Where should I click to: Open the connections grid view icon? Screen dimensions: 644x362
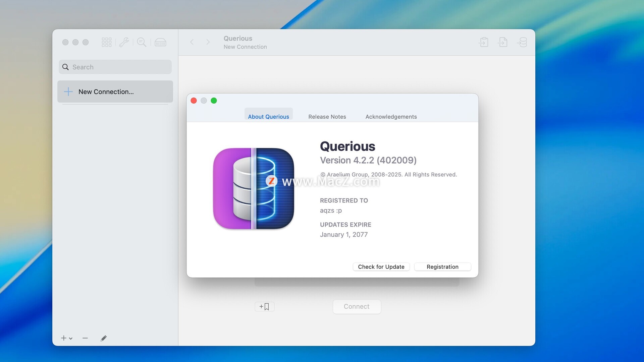(x=107, y=42)
